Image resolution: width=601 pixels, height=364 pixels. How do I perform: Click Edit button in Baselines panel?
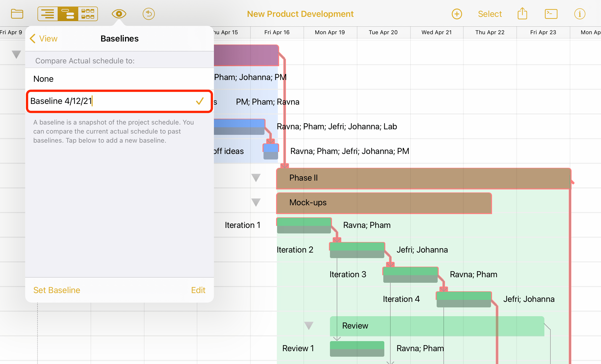pos(198,289)
